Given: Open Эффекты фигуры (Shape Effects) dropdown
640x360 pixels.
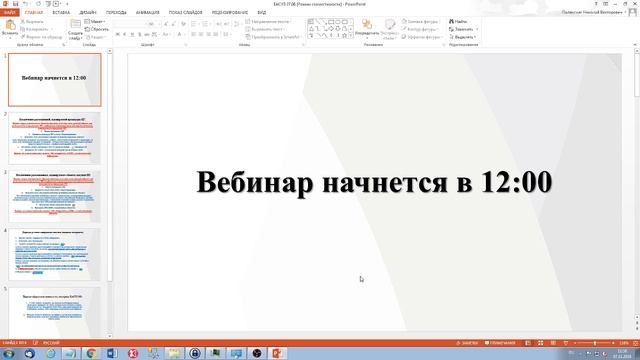Looking at the screenshot, I should pos(422,37).
